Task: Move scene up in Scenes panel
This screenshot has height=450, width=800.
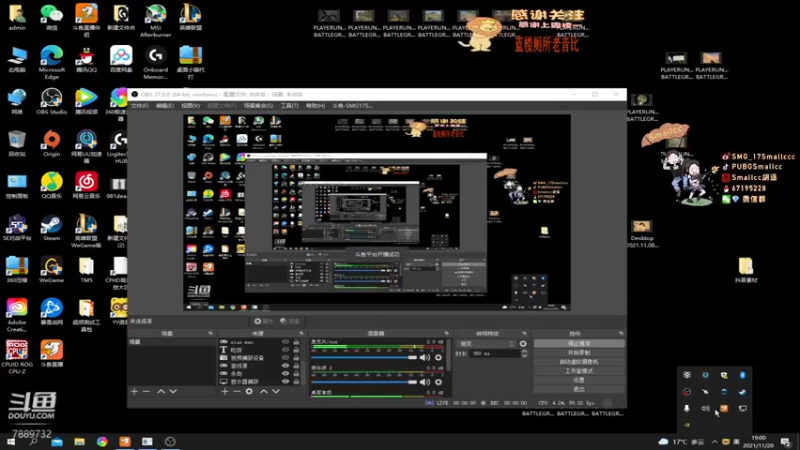Action: (x=161, y=391)
